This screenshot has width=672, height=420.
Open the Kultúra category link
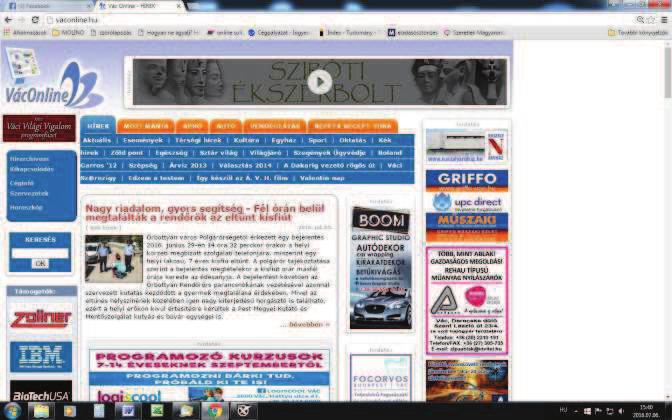pyautogui.click(x=246, y=140)
